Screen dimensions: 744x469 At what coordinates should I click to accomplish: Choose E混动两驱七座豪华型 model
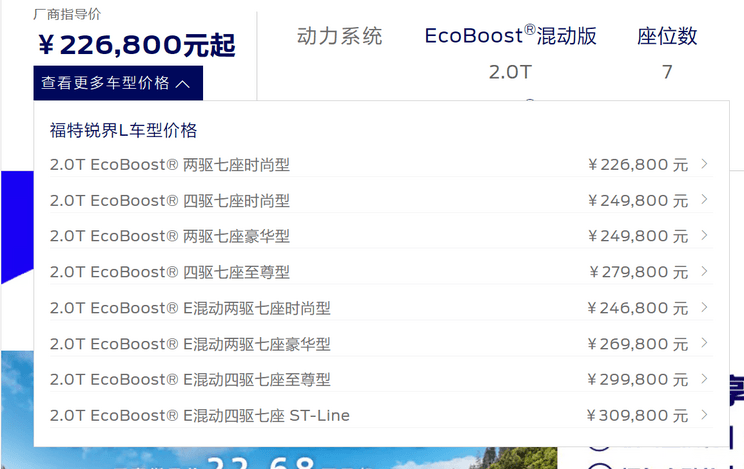coord(190,345)
